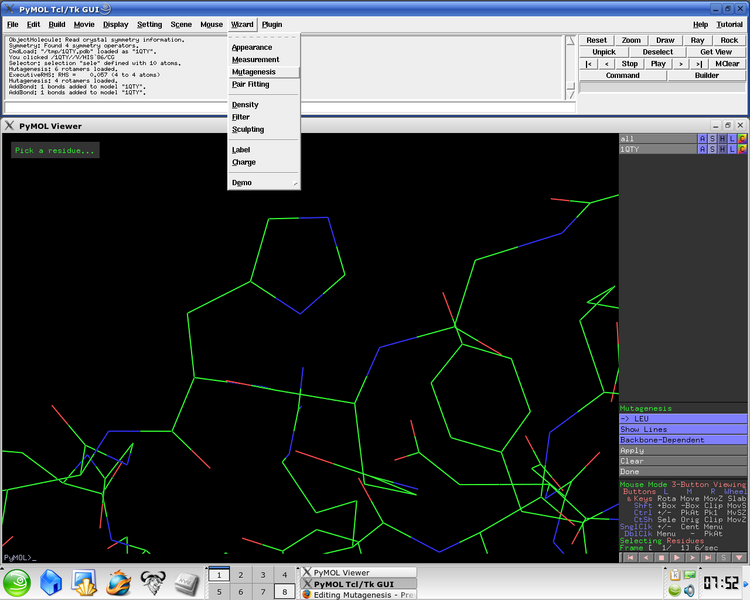Toggle the all objects entry

657,138
